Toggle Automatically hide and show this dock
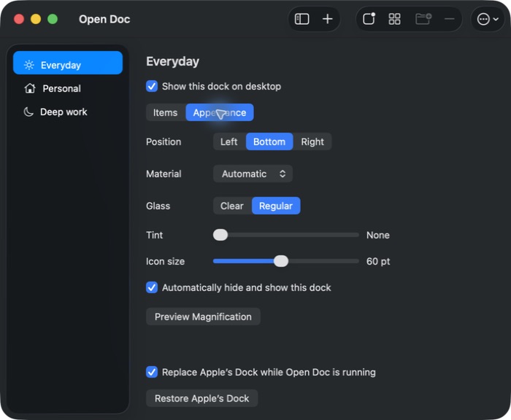511x420 pixels. click(x=152, y=287)
